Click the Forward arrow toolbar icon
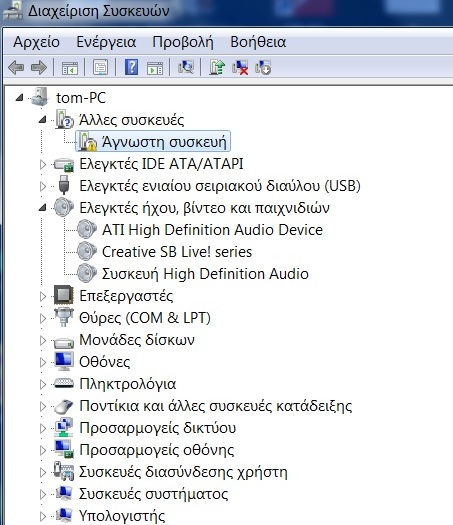 coord(39,68)
